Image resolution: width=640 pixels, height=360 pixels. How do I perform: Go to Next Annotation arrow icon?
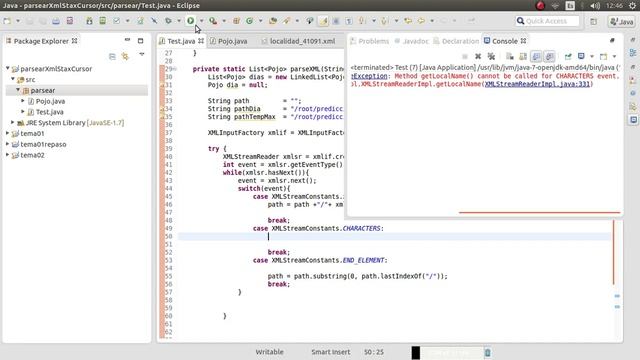(362, 21)
